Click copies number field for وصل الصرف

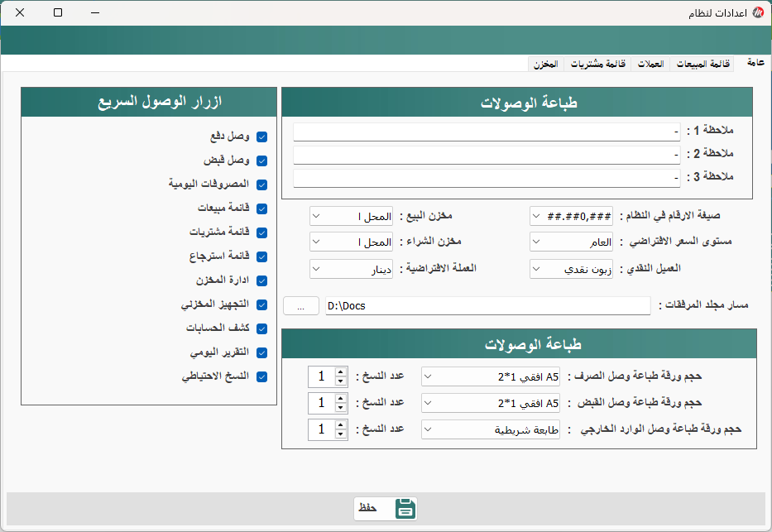click(x=322, y=376)
